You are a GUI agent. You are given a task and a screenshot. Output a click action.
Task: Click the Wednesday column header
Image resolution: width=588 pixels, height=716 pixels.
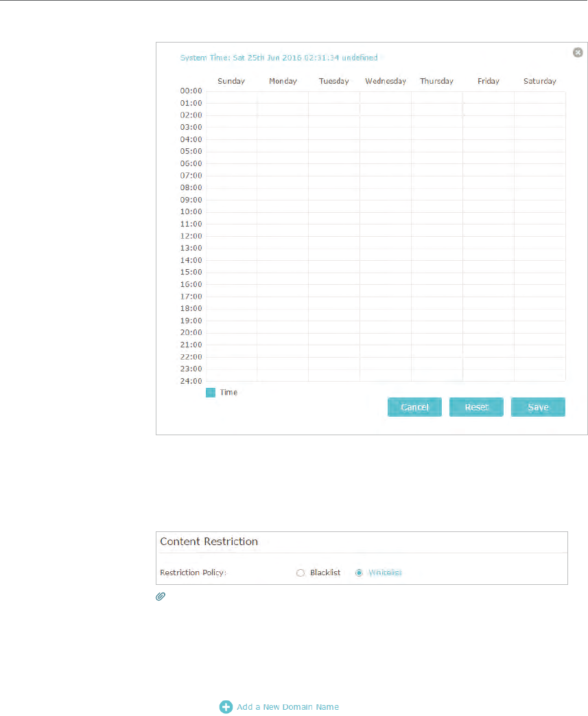click(x=386, y=81)
